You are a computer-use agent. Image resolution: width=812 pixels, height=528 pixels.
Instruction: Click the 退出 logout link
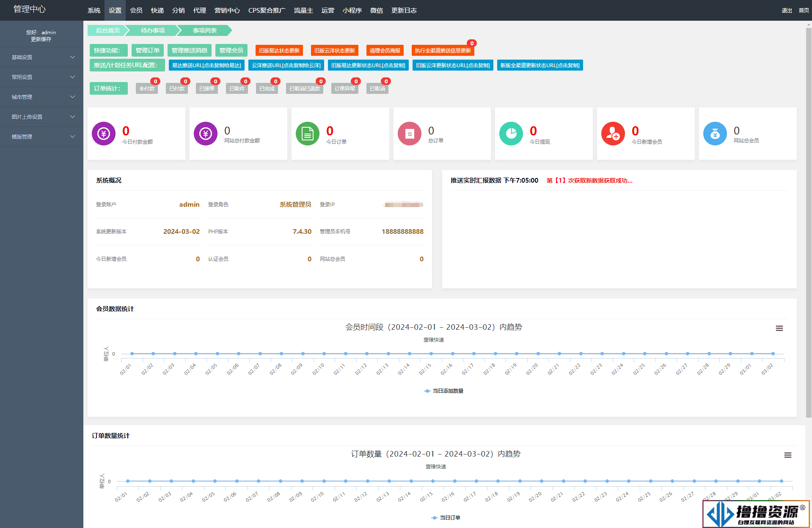pos(787,11)
